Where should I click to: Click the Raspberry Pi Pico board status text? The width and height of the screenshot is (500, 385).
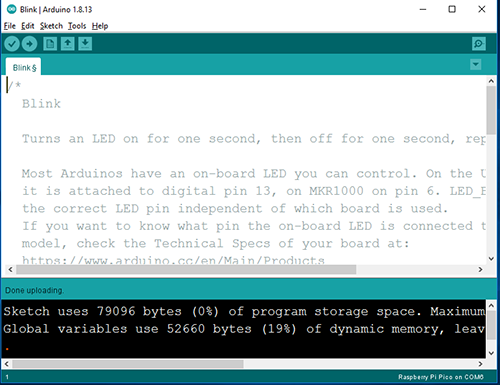pyautogui.click(x=441, y=377)
